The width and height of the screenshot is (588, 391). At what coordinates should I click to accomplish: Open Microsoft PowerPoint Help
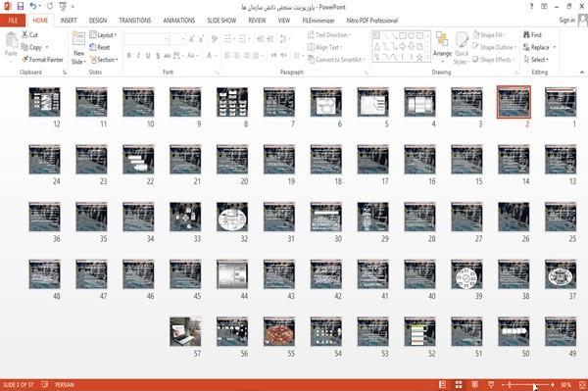pyautogui.click(x=531, y=7)
